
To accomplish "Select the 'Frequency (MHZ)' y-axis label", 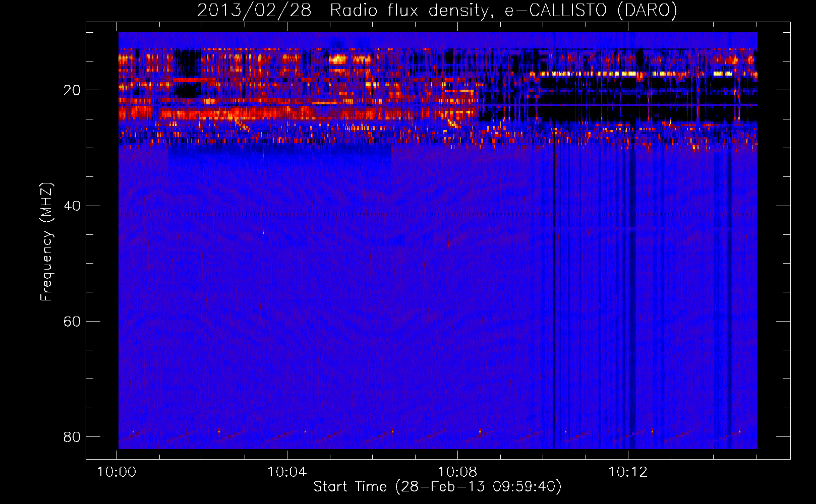I will click(46, 241).
